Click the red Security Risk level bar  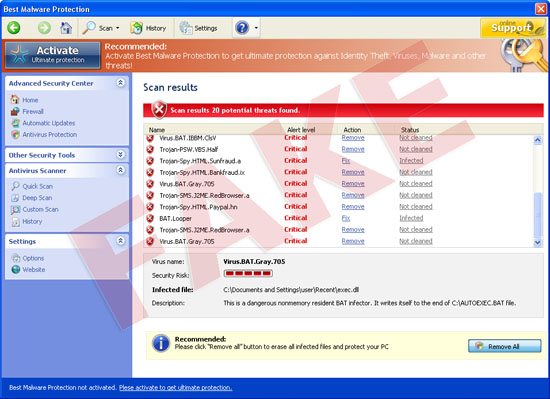point(248,273)
